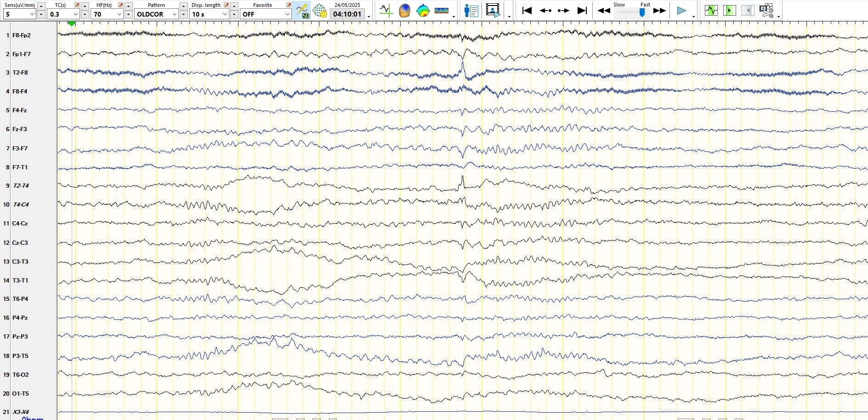Fast-forward the EEG recording

pos(660,11)
